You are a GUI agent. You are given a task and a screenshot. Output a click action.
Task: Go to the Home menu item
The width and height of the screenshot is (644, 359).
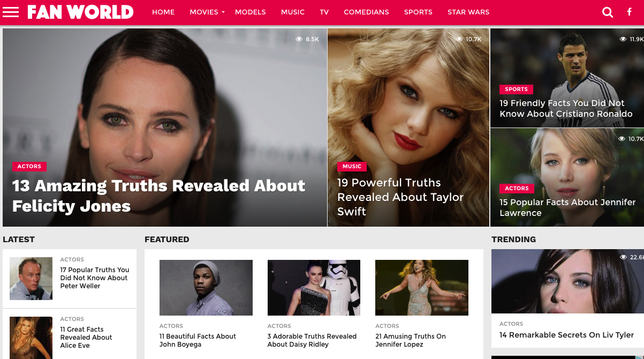[163, 12]
